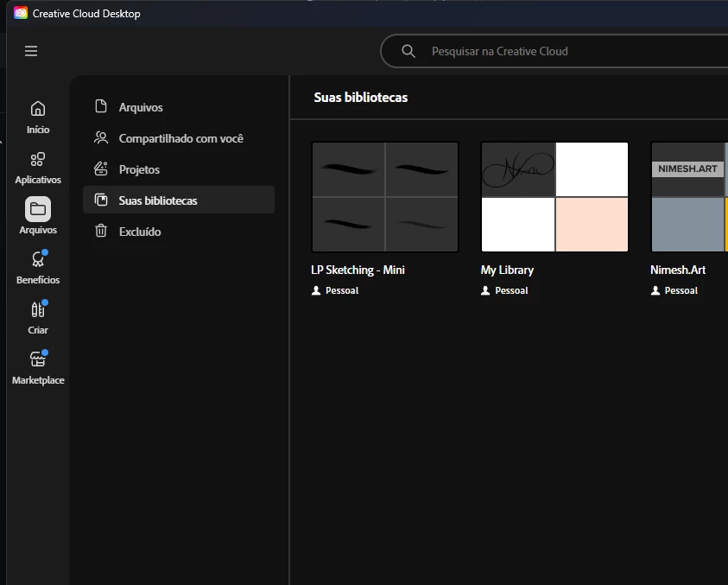728x585 pixels.
Task: Click the Suas bibliotecas library icon
Action: coord(101,200)
